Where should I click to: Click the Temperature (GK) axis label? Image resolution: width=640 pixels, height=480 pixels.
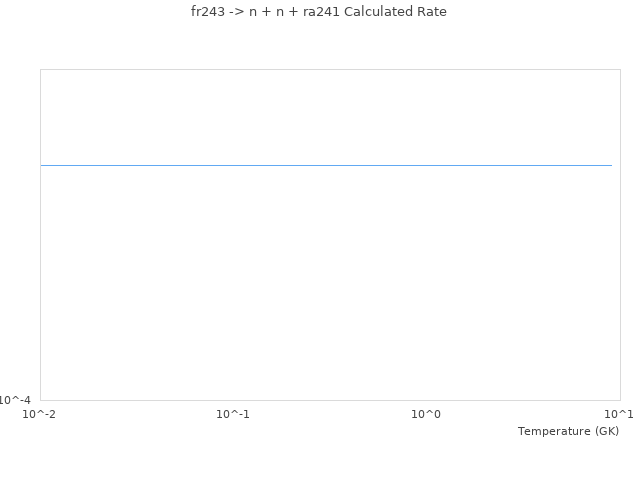pos(568,431)
